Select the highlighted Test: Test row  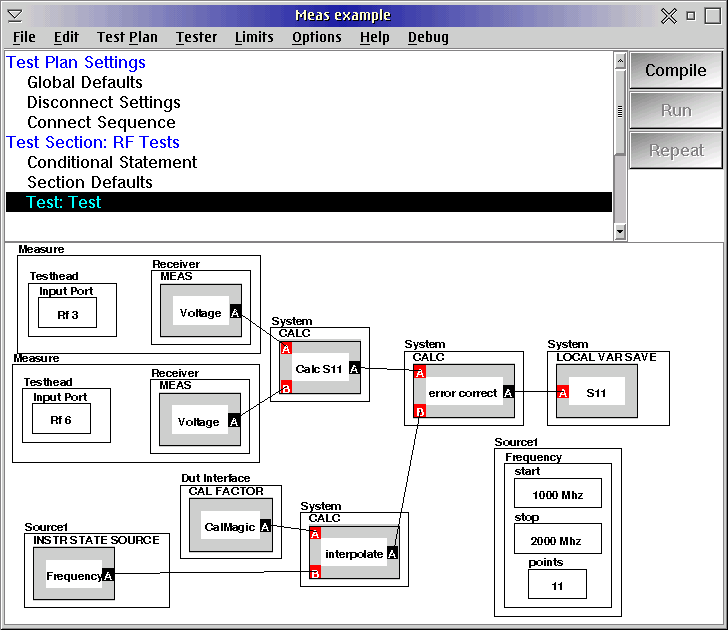309,202
